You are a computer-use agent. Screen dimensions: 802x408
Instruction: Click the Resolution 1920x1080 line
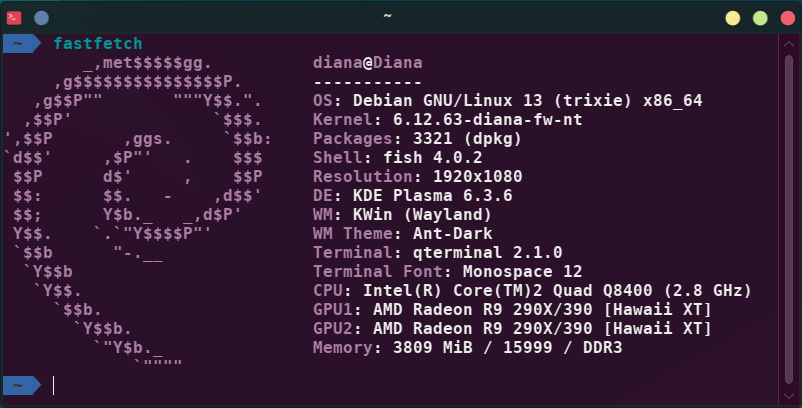(x=417, y=176)
